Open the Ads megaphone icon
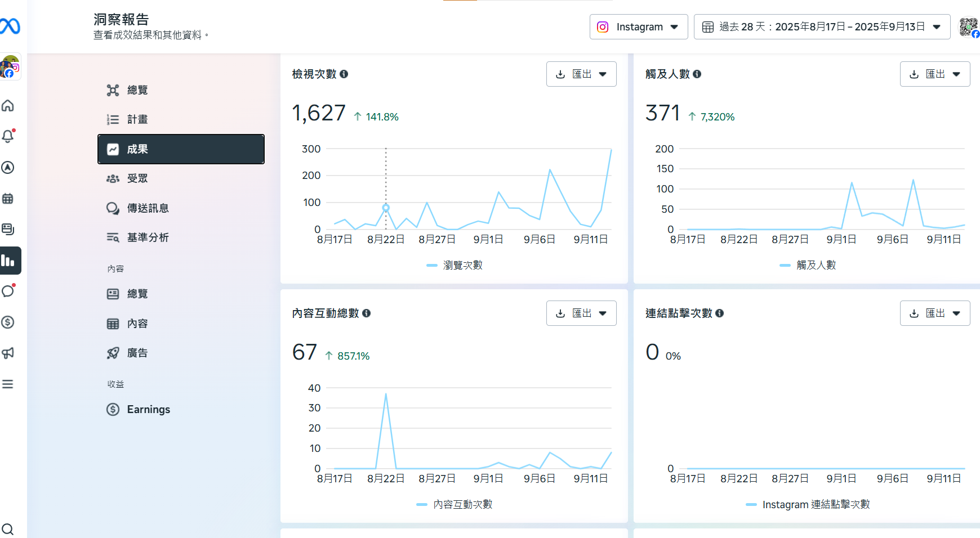This screenshot has height=538, width=980. click(x=8, y=353)
